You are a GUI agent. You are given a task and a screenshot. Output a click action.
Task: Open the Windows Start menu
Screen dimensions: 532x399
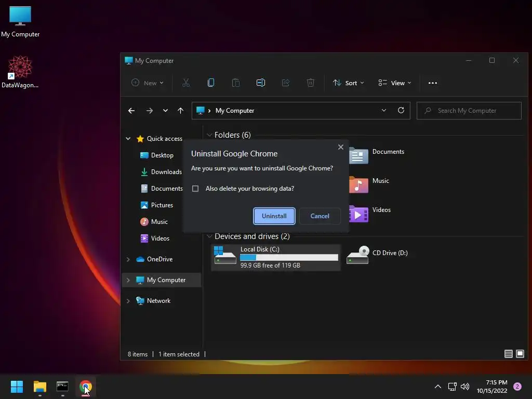(x=17, y=387)
